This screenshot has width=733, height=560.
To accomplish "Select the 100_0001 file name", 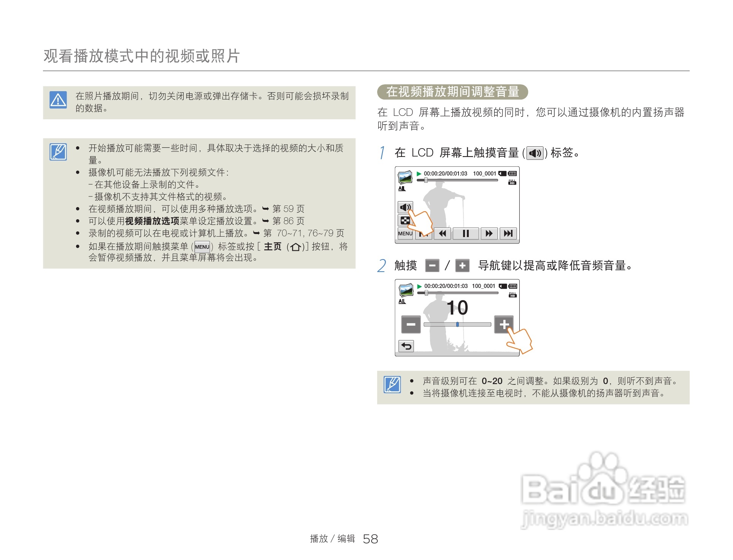I will (x=485, y=173).
